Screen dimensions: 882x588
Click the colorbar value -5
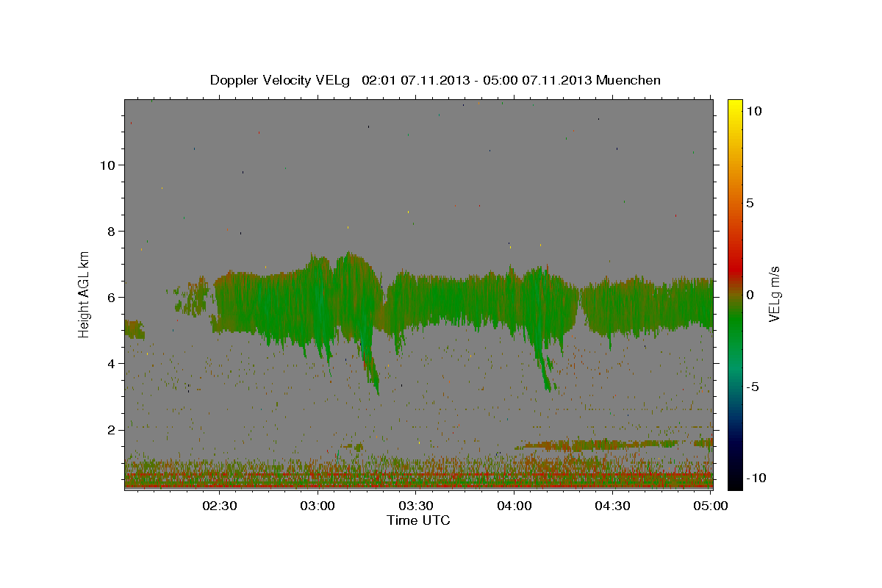(753, 387)
